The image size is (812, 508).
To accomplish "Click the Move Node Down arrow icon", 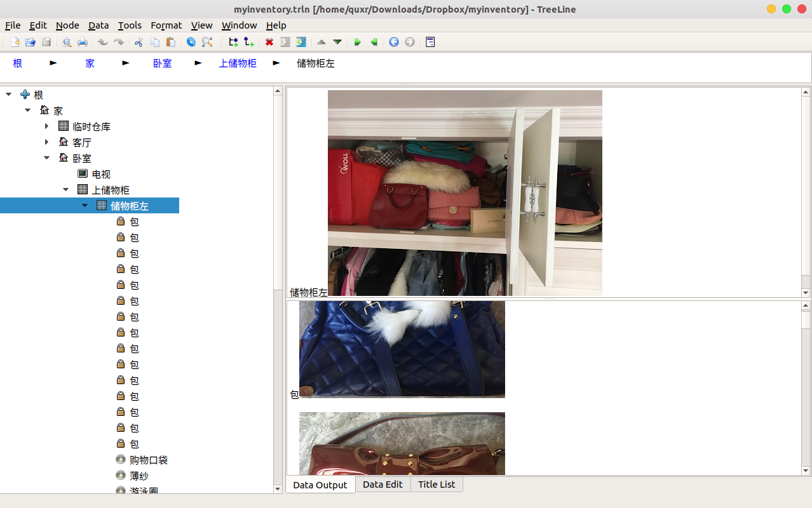I will (337, 42).
